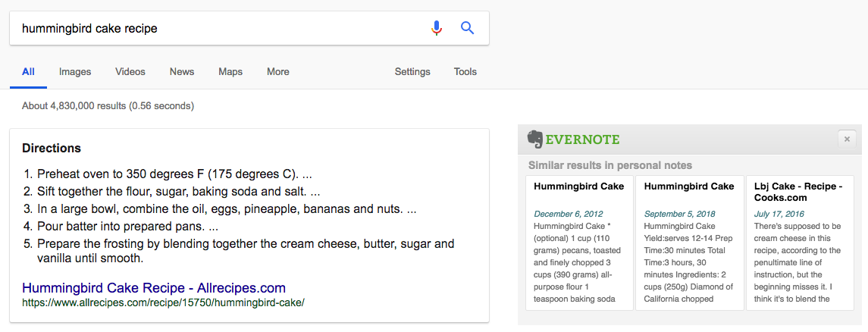Image resolution: width=868 pixels, height=332 pixels.
Task: Expand the More search categories menu
Action: click(278, 72)
